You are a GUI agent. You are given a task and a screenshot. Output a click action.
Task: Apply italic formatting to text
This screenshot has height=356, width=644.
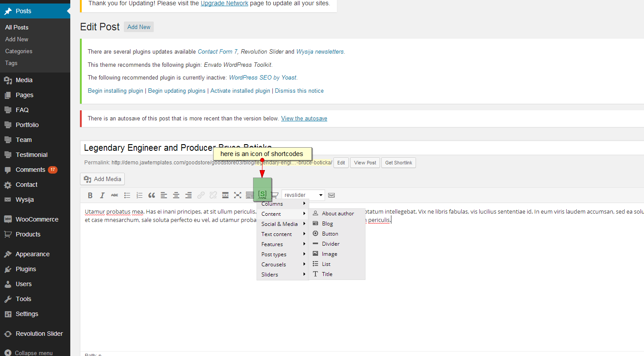click(x=102, y=195)
